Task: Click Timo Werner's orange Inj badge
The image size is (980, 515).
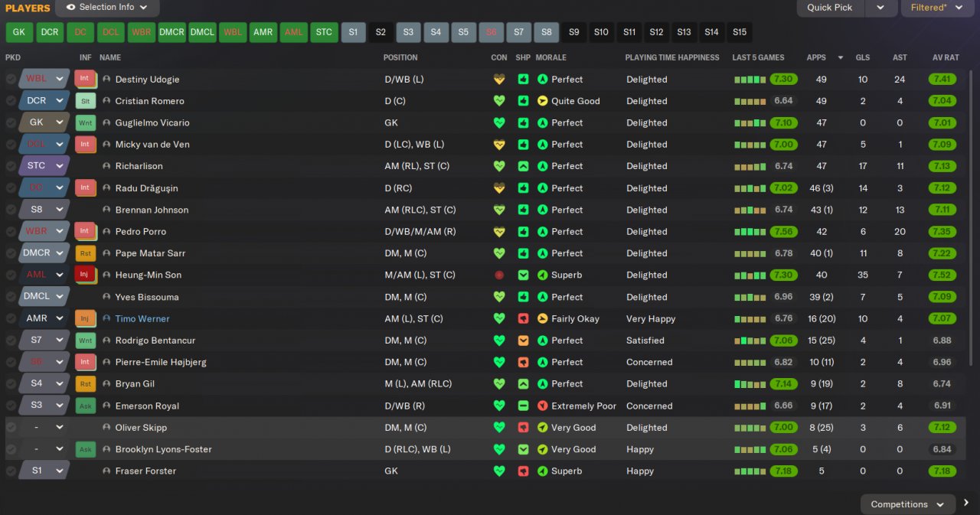Action: tap(85, 318)
